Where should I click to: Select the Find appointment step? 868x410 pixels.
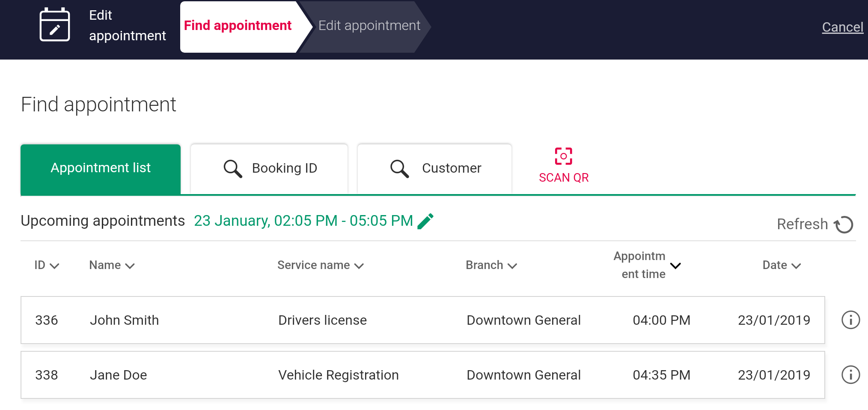[x=238, y=26]
